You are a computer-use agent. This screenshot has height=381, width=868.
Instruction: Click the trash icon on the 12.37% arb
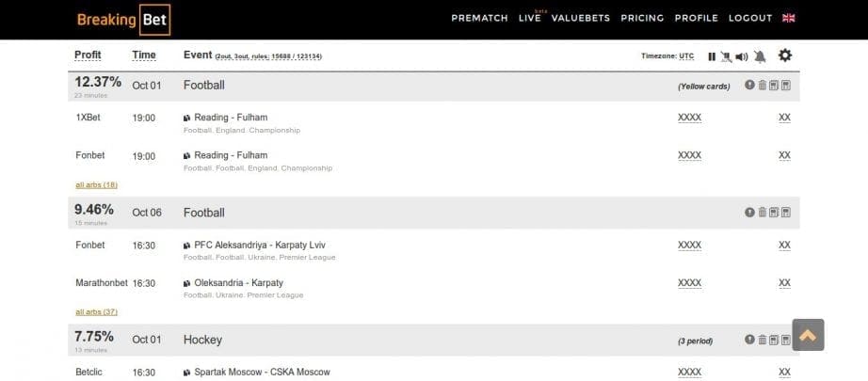tap(763, 86)
